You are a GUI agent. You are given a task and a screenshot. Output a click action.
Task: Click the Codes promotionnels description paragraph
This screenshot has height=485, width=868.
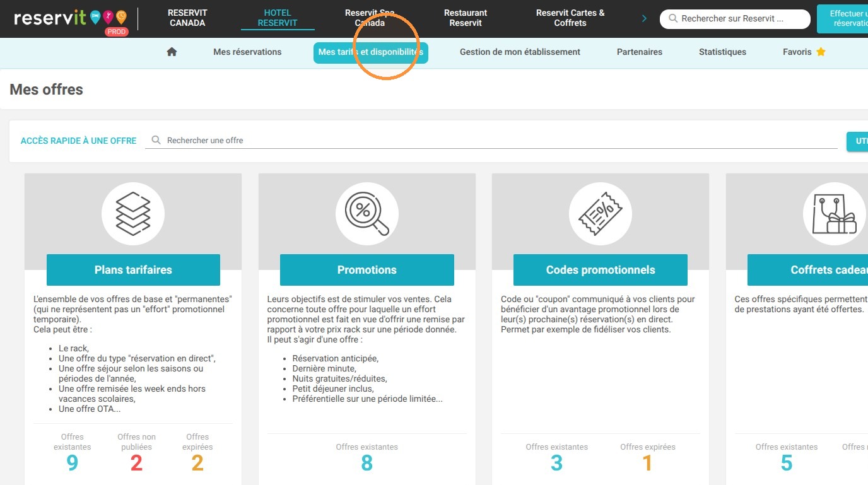pos(598,314)
